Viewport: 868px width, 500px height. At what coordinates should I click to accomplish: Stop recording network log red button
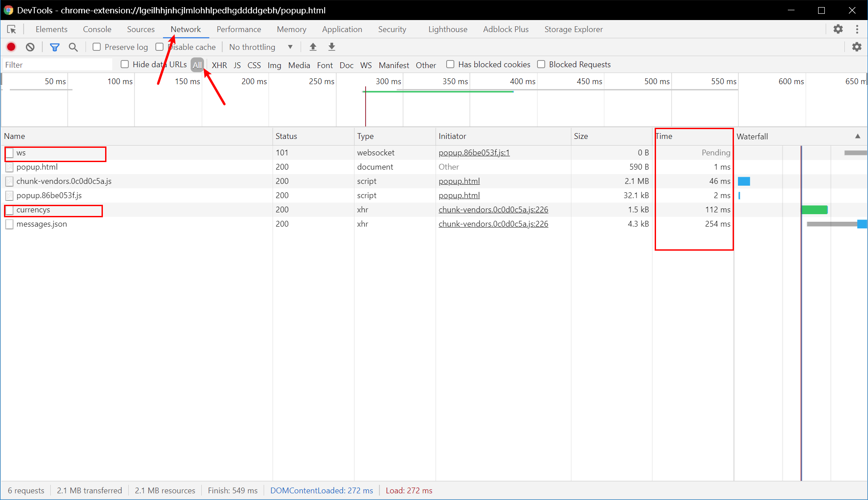point(11,47)
